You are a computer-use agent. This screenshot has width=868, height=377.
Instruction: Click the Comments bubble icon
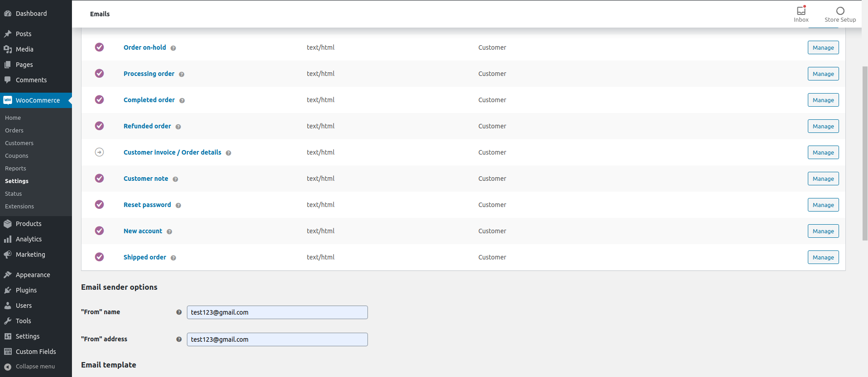point(8,80)
